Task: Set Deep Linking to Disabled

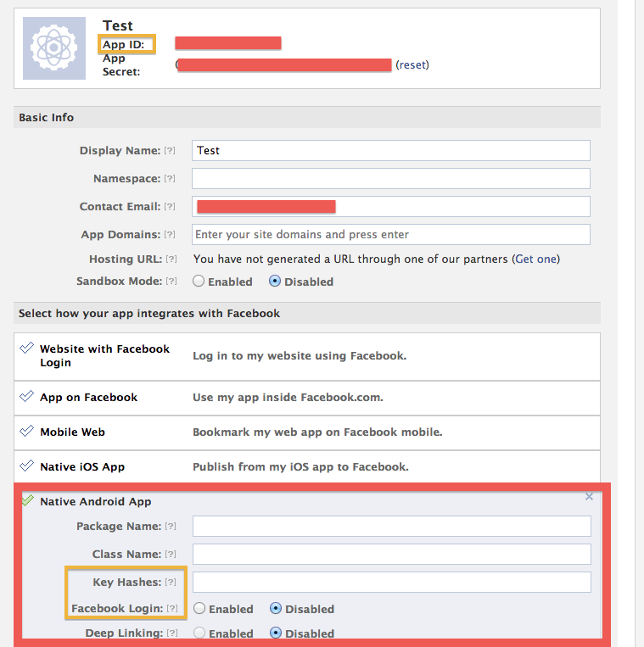Action: pos(276,633)
